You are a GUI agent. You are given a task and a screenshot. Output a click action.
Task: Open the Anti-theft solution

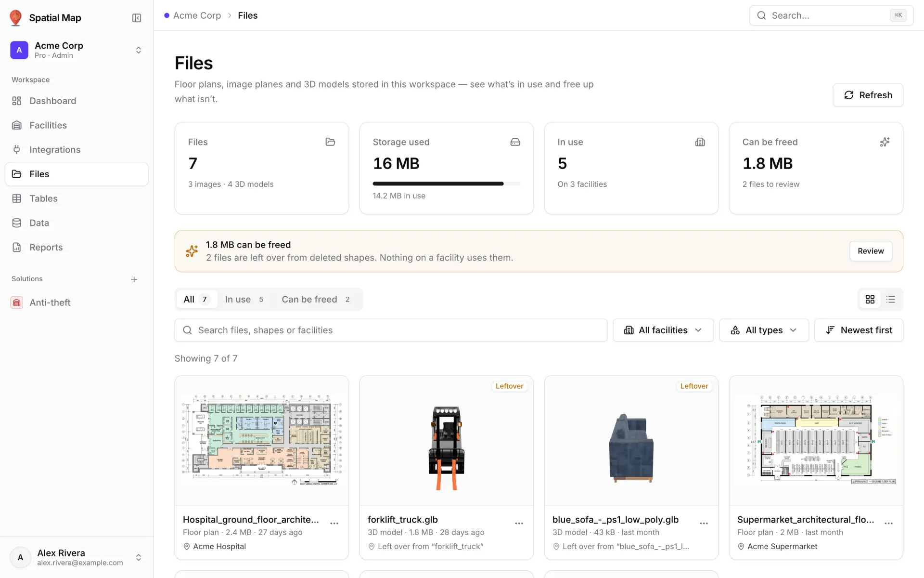pos(77,302)
